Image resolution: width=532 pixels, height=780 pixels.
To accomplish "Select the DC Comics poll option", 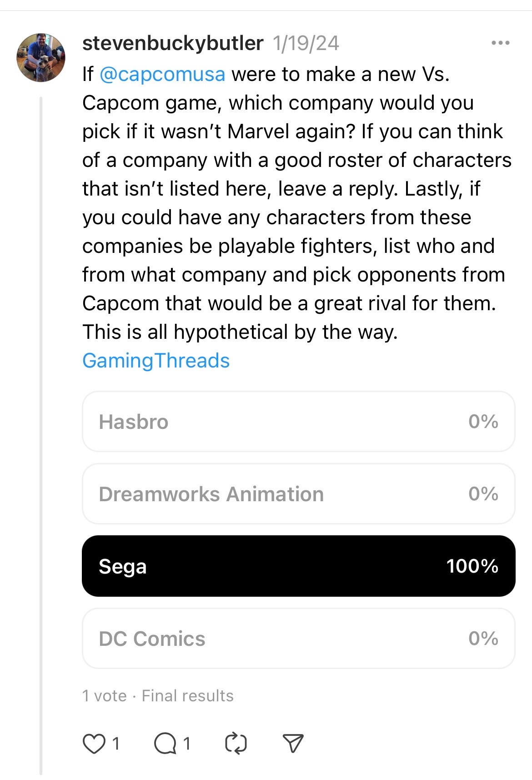I will [298, 639].
